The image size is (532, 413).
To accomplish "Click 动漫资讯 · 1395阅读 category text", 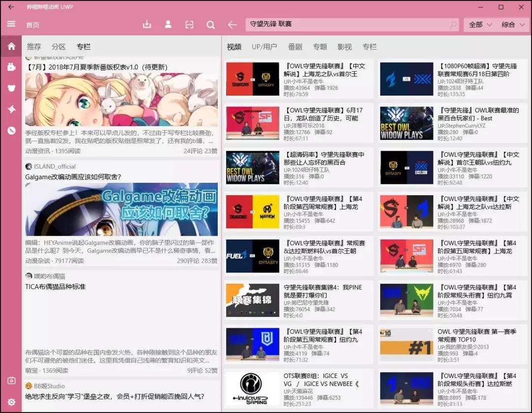I will [x=53, y=151].
